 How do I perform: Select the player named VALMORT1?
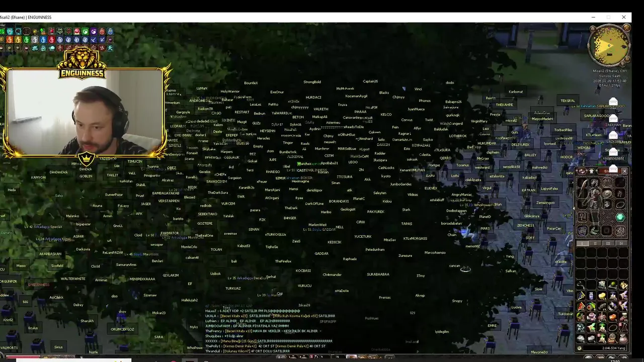click(x=9, y=347)
